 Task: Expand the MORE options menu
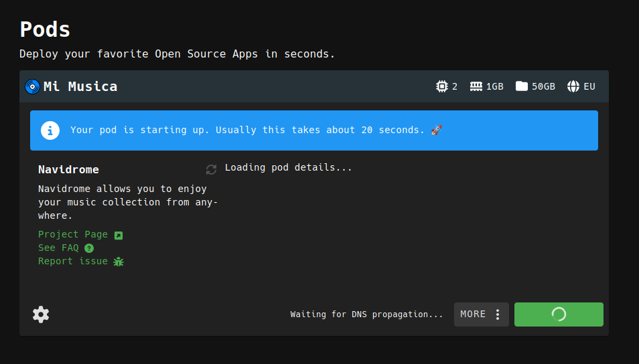(481, 314)
